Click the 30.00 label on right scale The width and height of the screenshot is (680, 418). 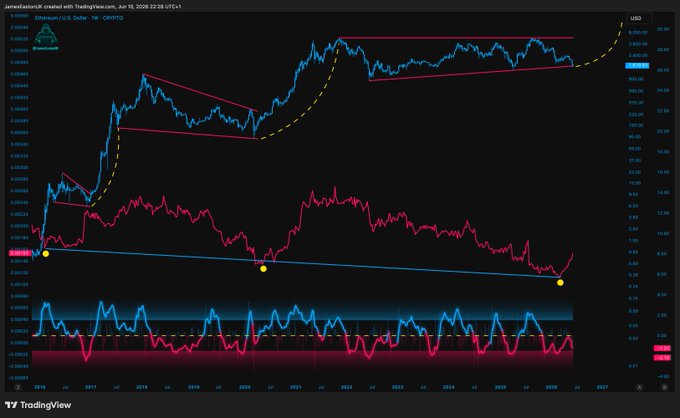(663, 29)
